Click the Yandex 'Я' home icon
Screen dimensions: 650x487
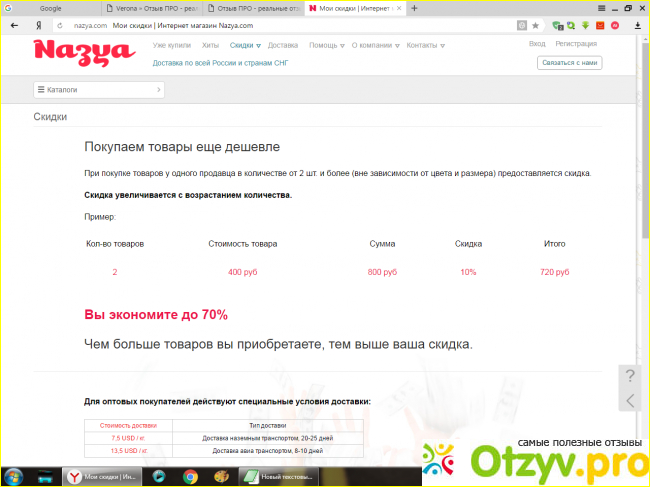[38, 25]
